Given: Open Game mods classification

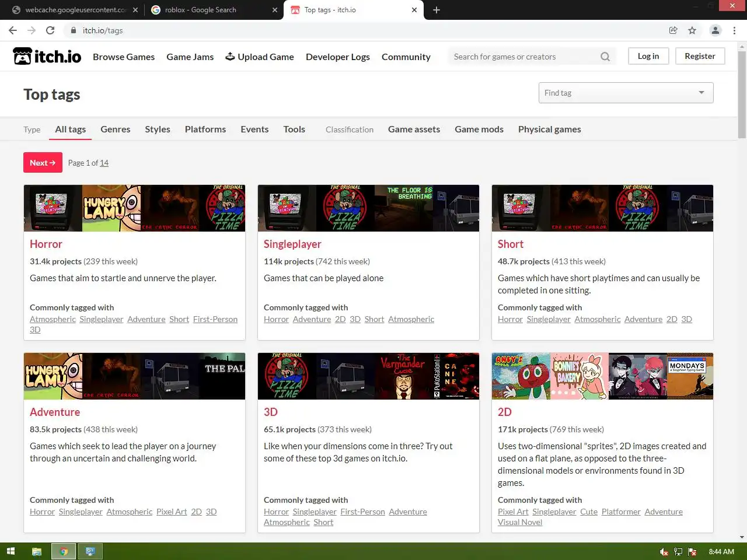Looking at the screenshot, I should (479, 129).
